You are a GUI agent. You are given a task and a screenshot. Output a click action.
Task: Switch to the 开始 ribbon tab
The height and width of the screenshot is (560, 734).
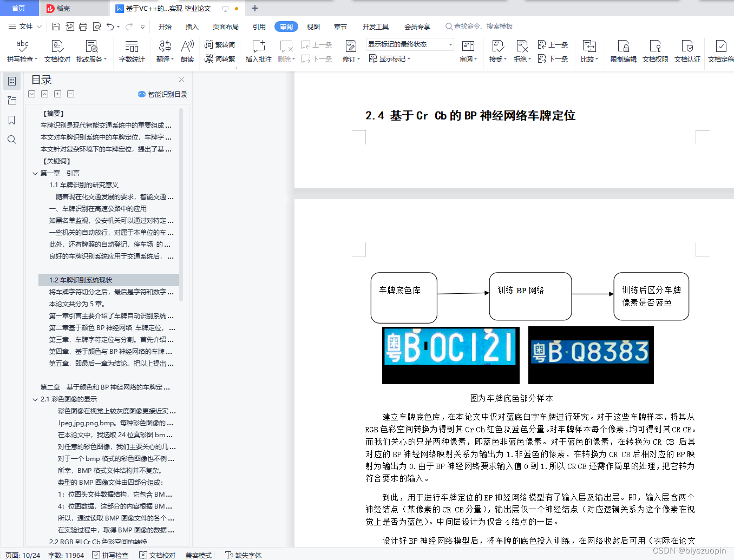click(165, 27)
